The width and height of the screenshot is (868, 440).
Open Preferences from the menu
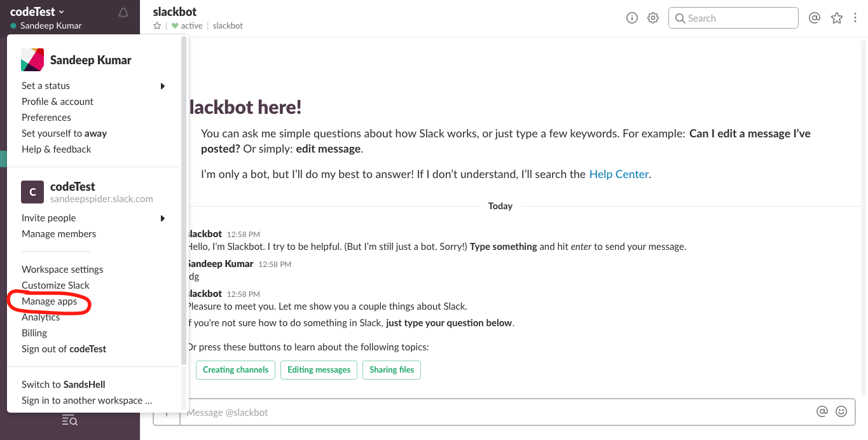[46, 118]
